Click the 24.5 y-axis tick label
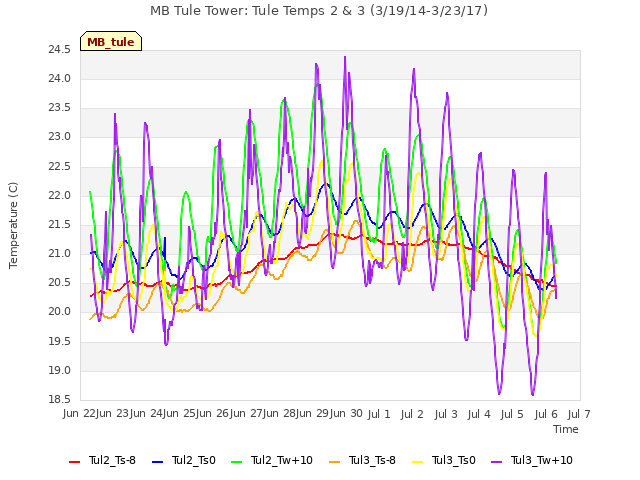Viewport: 640px width, 480px height. click(x=59, y=50)
